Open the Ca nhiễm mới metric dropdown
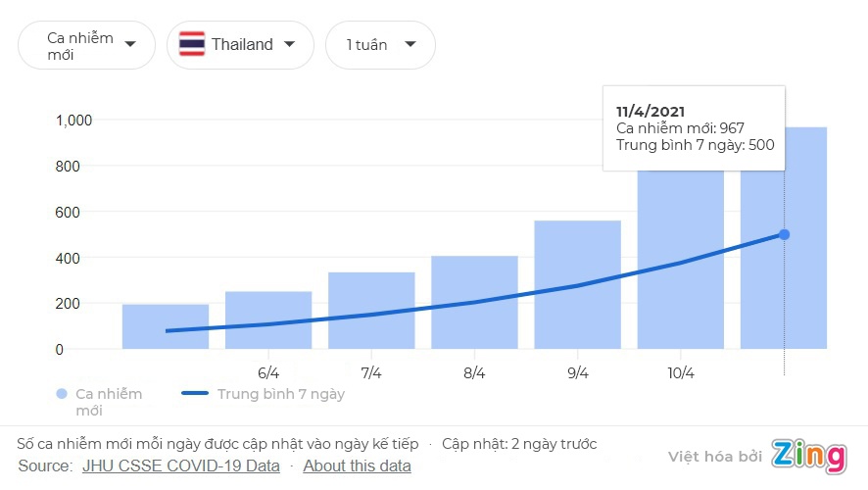This screenshot has width=868, height=490. [x=86, y=45]
